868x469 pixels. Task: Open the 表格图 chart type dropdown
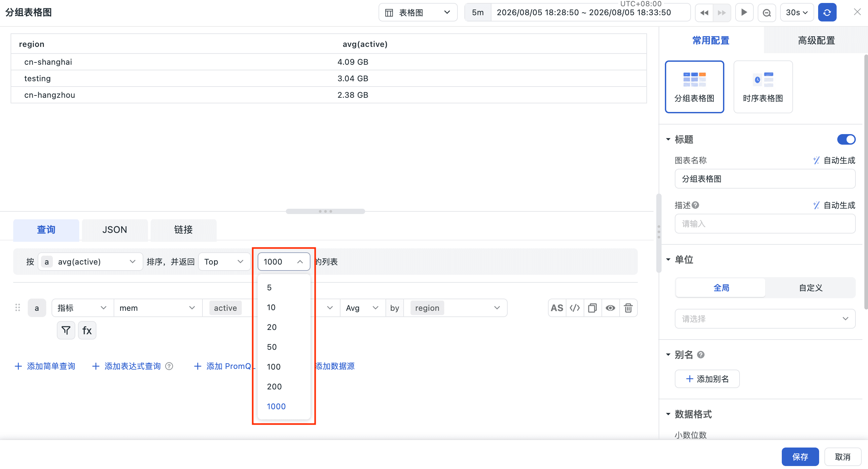(418, 13)
